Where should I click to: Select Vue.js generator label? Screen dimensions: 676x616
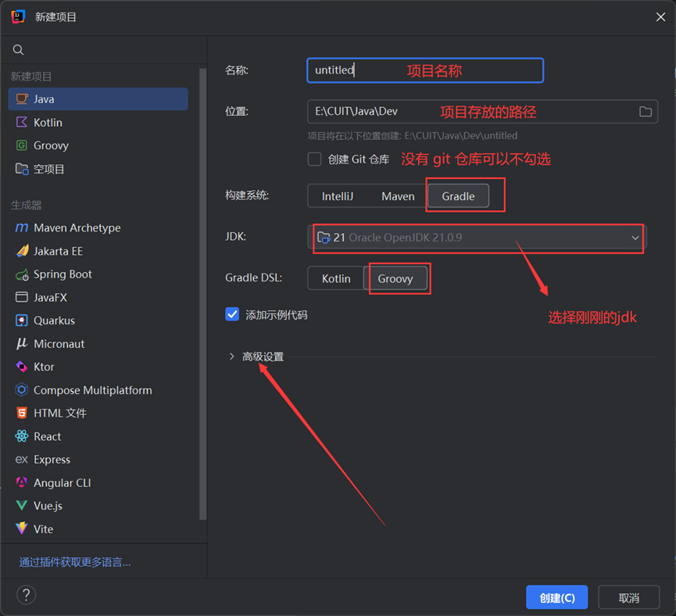(x=48, y=506)
